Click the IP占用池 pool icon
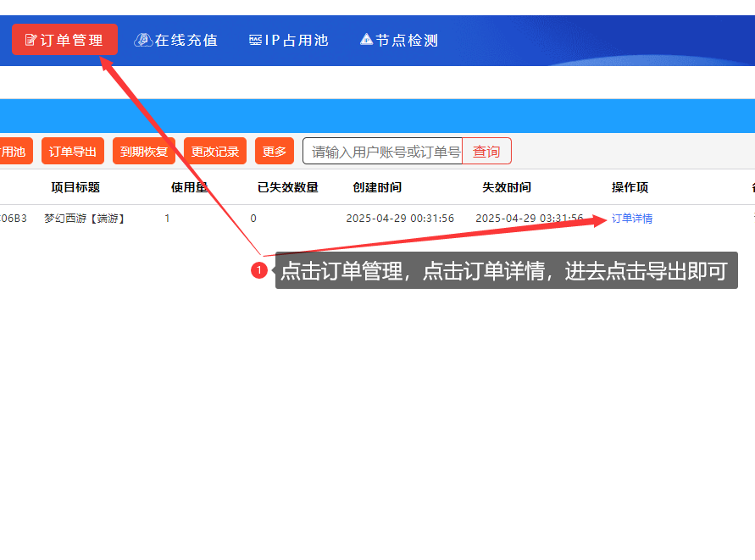755x560 pixels. tap(255, 40)
